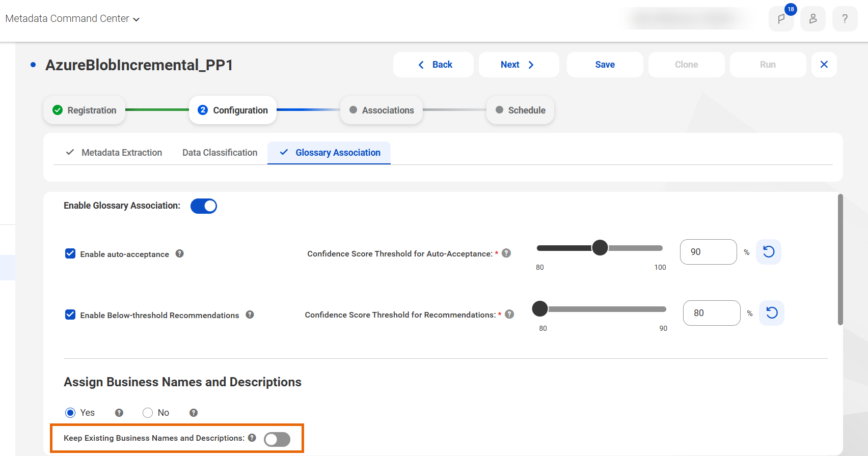Click help icon next to Enable auto-acceptance
Image resolution: width=868 pixels, height=456 pixels.
tap(180, 253)
